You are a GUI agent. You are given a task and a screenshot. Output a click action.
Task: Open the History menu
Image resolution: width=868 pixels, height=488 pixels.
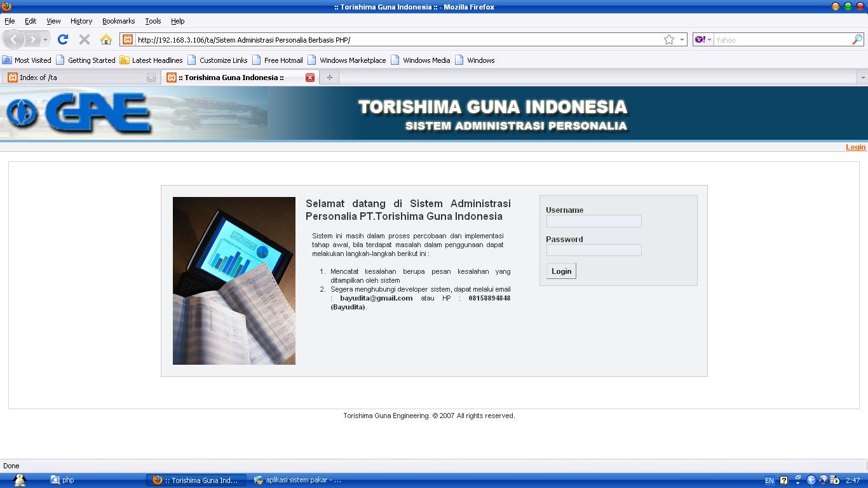[81, 21]
